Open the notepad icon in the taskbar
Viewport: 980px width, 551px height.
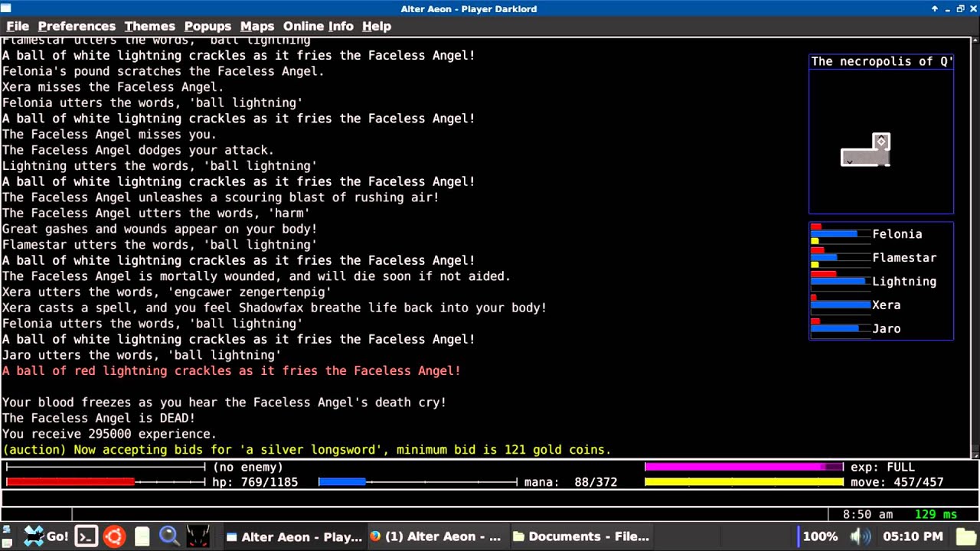coord(142,536)
